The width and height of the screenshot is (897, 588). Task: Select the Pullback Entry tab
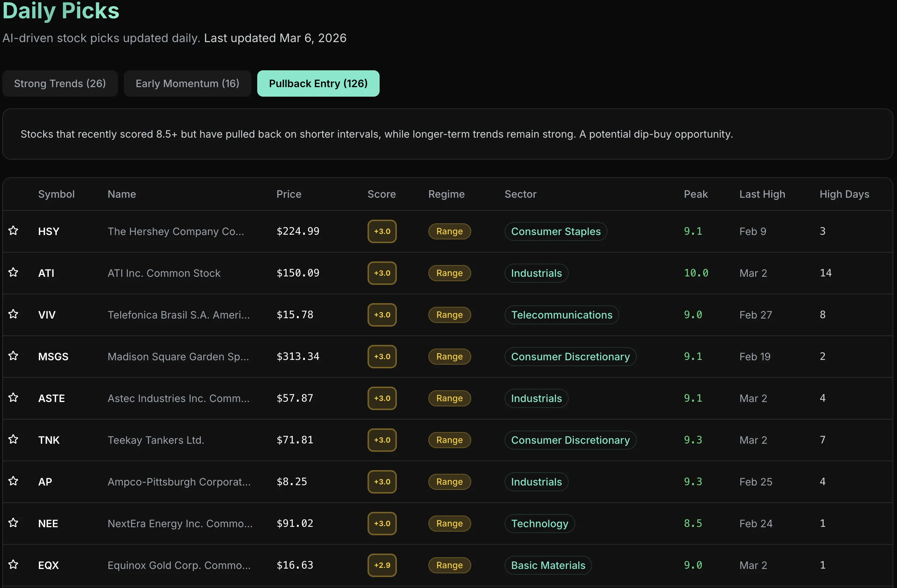pos(318,83)
